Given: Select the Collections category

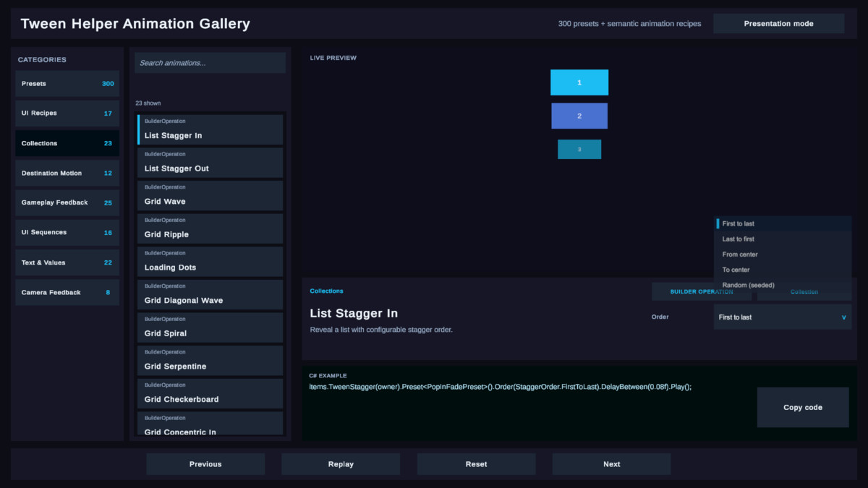Looking at the screenshot, I should (67, 143).
